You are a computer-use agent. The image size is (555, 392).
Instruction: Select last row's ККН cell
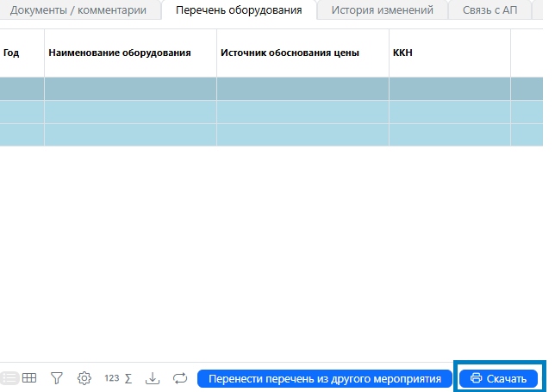[x=449, y=134]
